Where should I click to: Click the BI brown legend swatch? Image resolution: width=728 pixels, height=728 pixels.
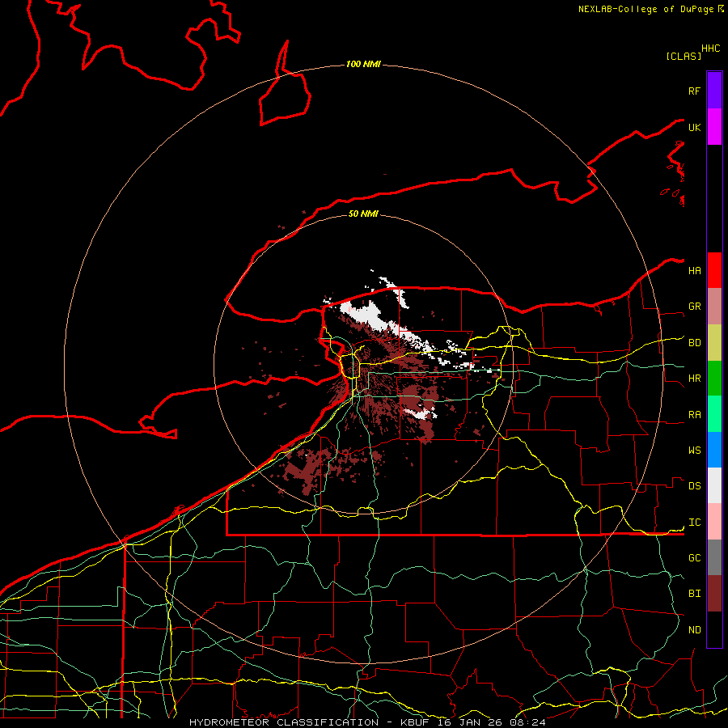(714, 594)
